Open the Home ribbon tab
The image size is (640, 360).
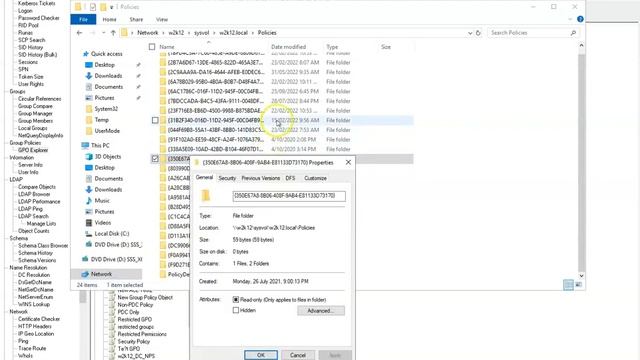tap(109, 19)
